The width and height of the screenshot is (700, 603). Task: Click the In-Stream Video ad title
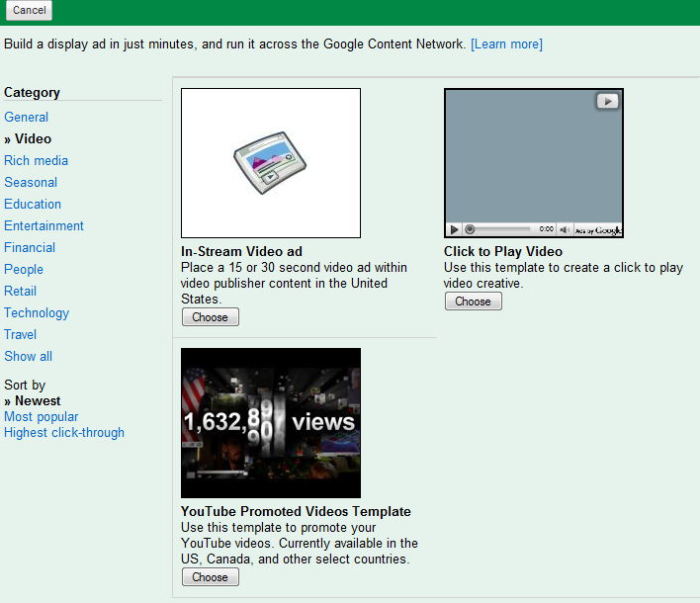(241, 251)
